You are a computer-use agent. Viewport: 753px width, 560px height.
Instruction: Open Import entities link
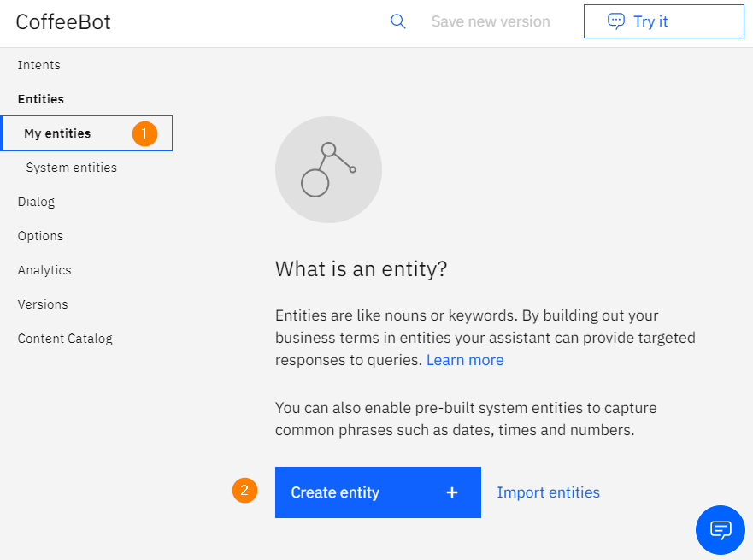coord(548,492)
